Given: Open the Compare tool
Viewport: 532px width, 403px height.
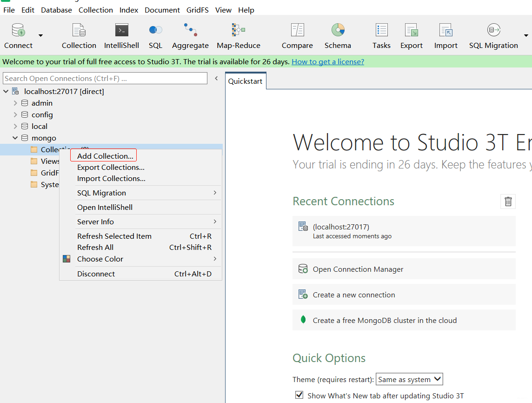Looking at the screenshot, I should [297, 36].
